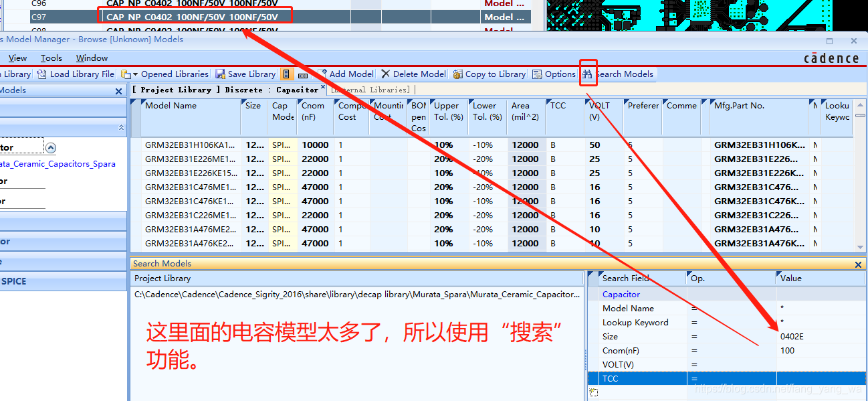The image size is (868, 401).
Task: Click the Value column header in search panel
Action: [x=821, y=278]
